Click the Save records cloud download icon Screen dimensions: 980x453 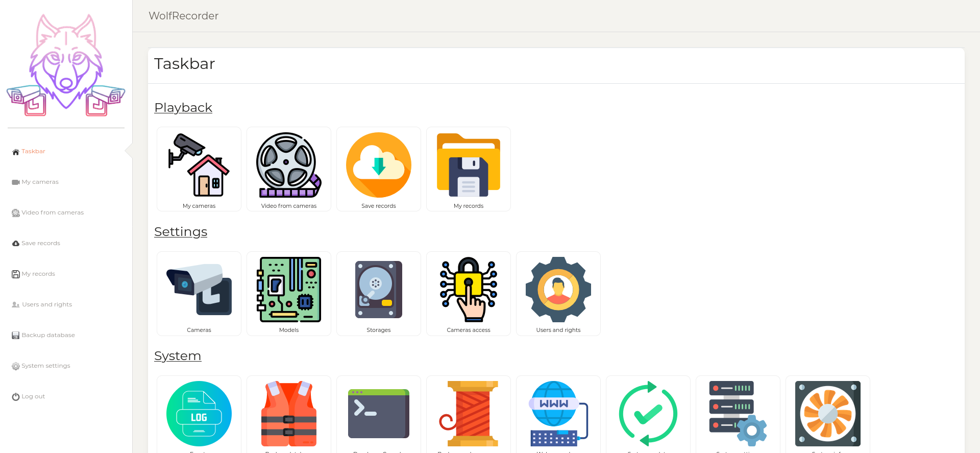point(379,165)
